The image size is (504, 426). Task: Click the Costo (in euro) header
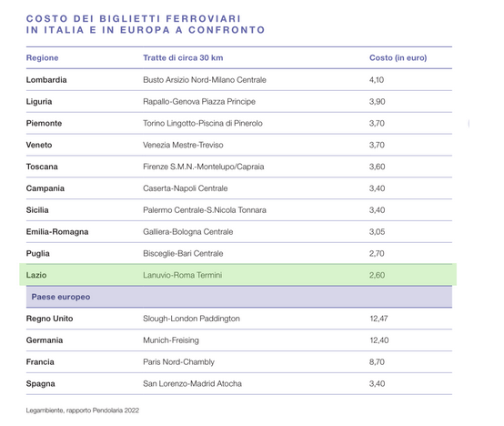(398, 58)
